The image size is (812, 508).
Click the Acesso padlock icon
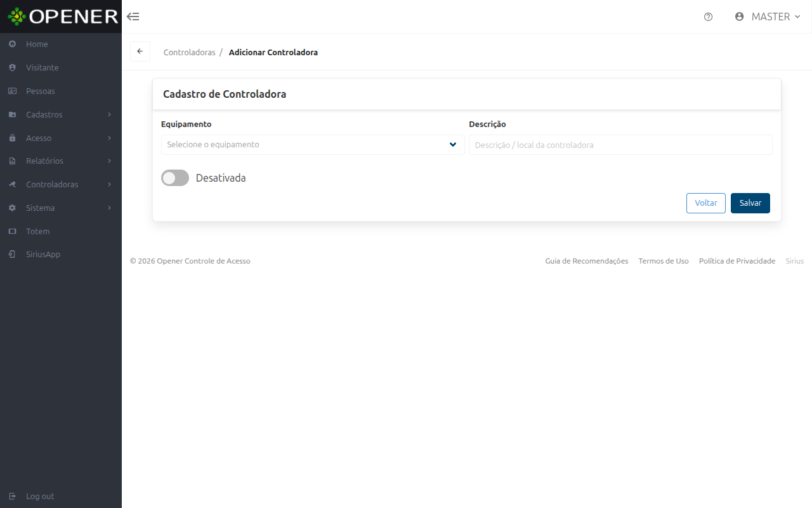pos(12,138)
